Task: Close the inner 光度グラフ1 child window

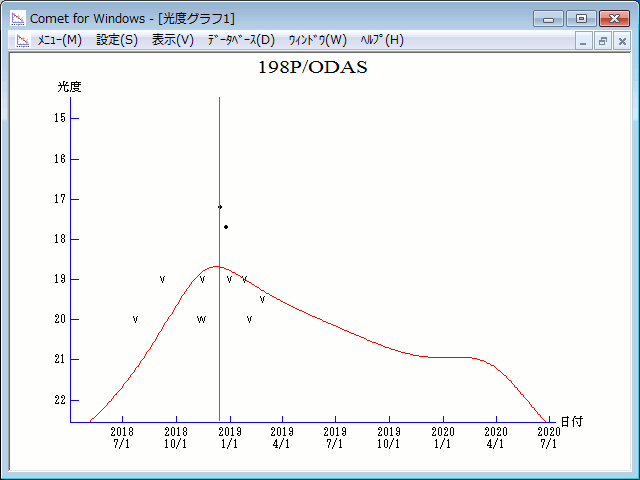Action: [x=622, y=41]
